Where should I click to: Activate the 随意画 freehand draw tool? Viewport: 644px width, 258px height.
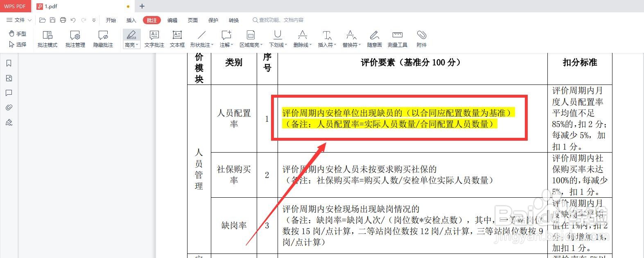click(374, 39)
